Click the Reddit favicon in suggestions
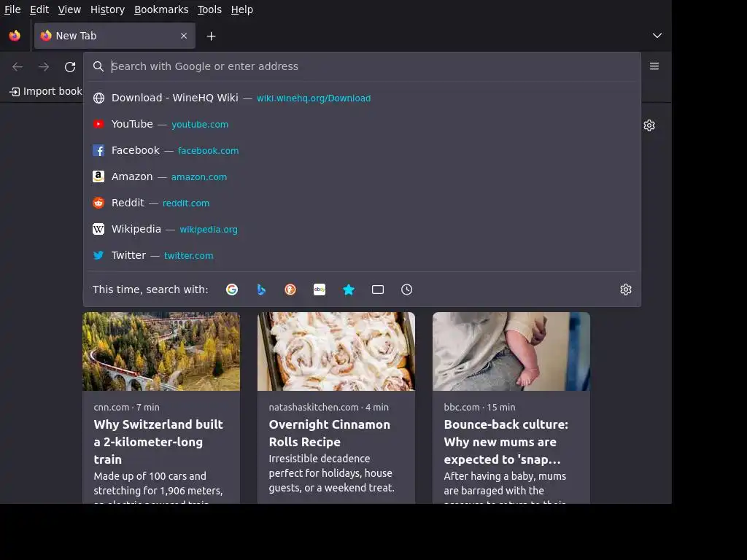 pyautogui.click(x=98, y=203)
